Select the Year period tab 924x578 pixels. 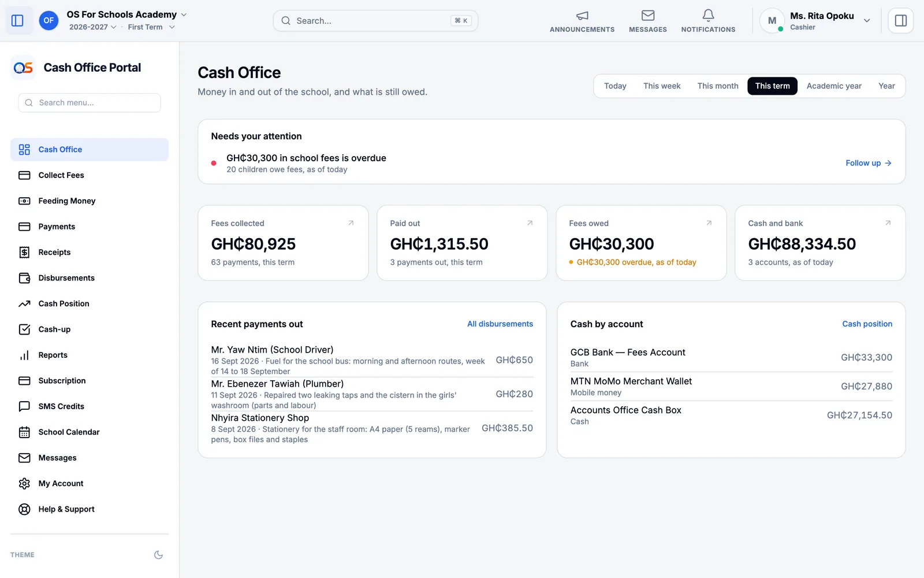click(886, 86)
